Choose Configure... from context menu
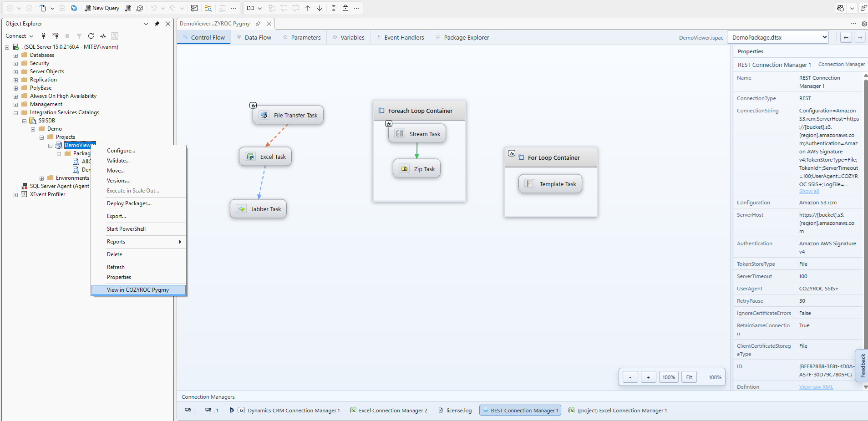Screen dimensions: 868x421 pos(138,151)
